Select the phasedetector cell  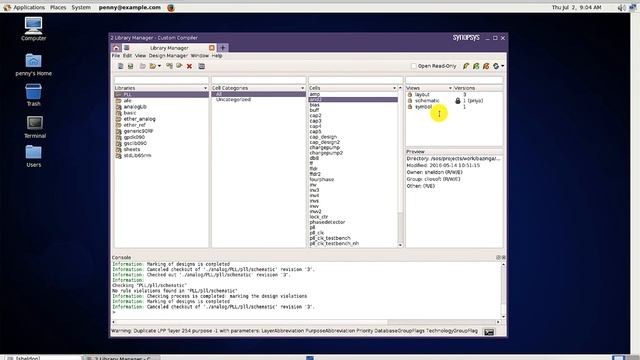tap(327, 222)
